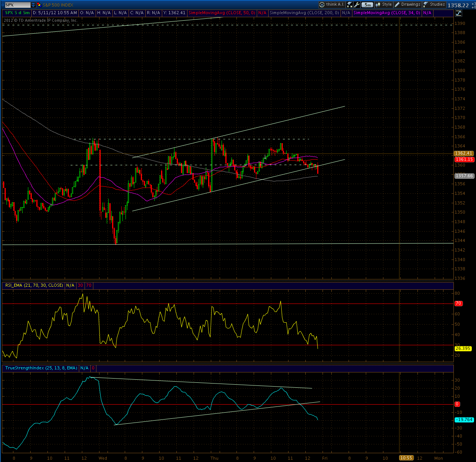
Task: Click the 10:55 time axis marker
Action: coord(406,458)
